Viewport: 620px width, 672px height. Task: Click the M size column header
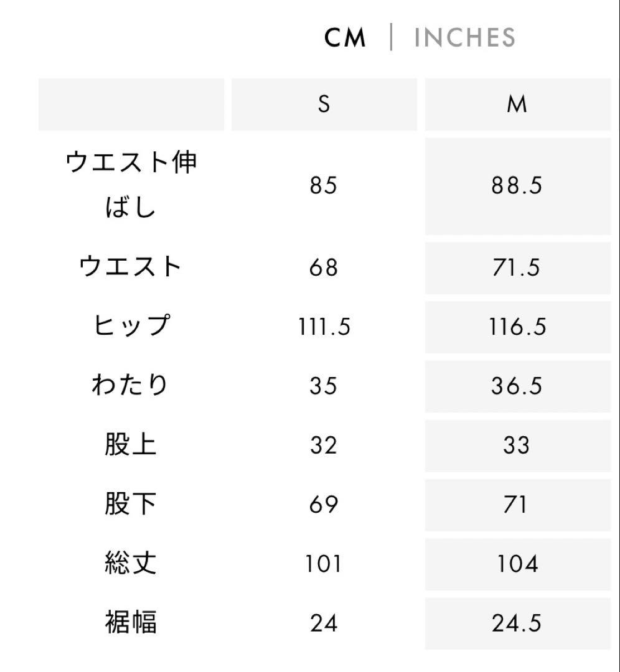click(517, 104)
